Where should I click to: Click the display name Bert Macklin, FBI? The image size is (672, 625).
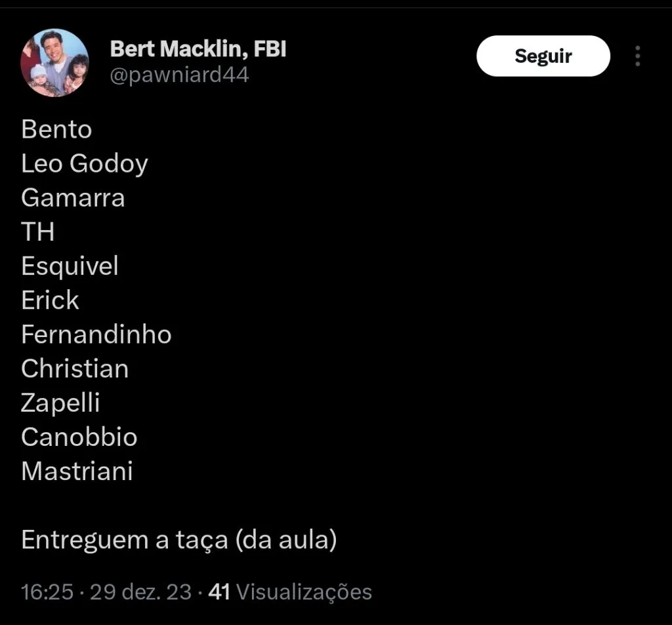coord(198,49)
